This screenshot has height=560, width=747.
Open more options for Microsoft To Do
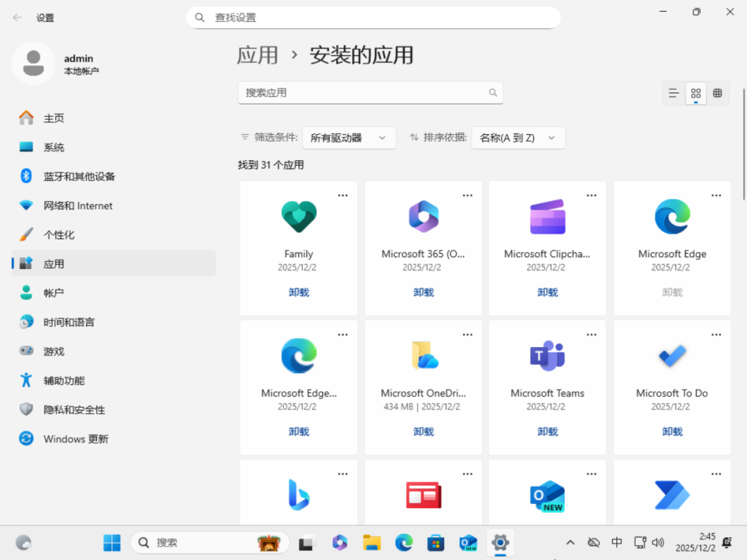point(716,335)
